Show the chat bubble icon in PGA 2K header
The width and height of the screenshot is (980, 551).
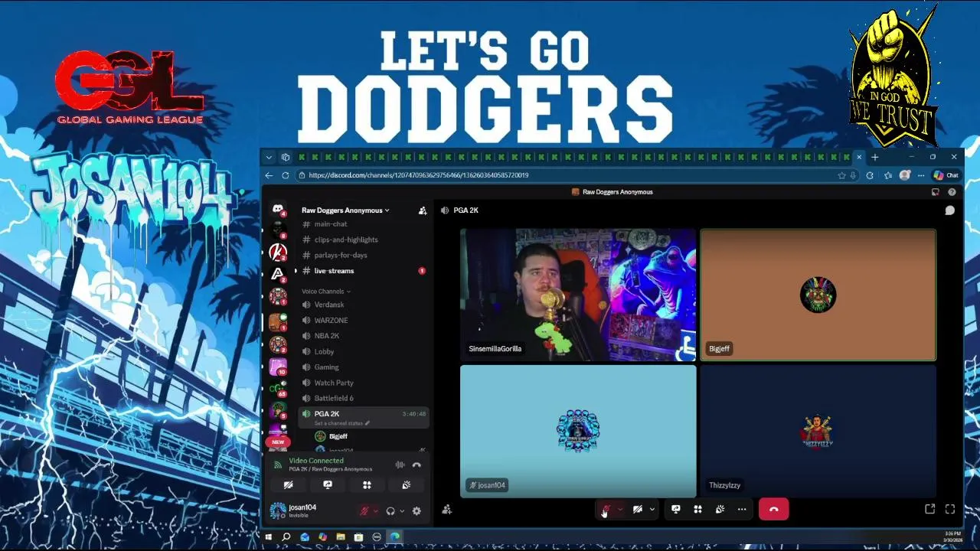(949, 210)
